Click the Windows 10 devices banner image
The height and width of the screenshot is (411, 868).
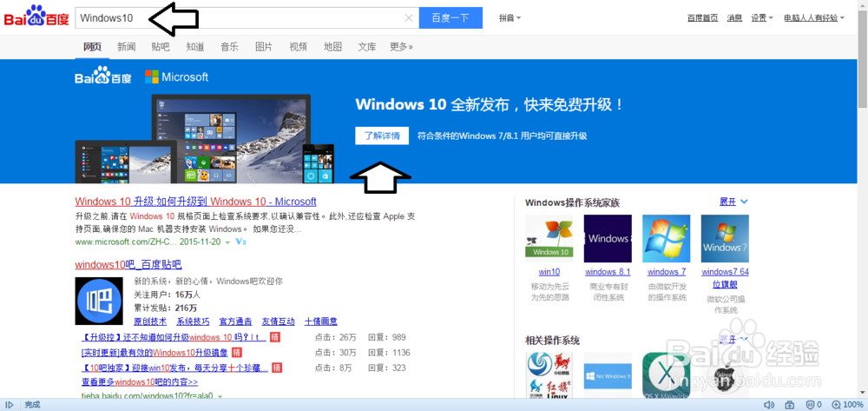click(205, 138)
